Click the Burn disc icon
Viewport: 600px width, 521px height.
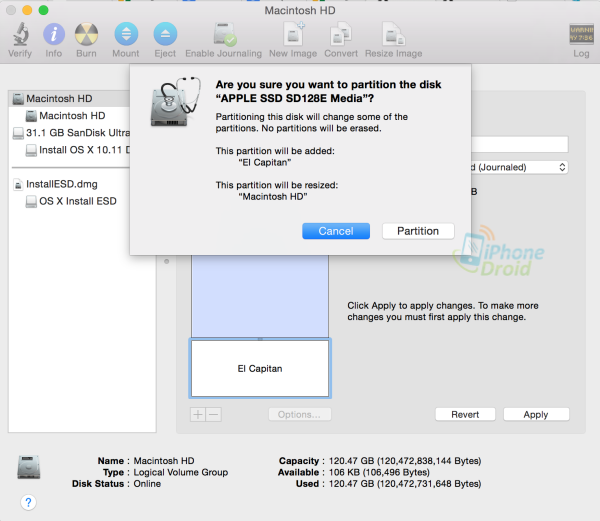coord(87,36)
